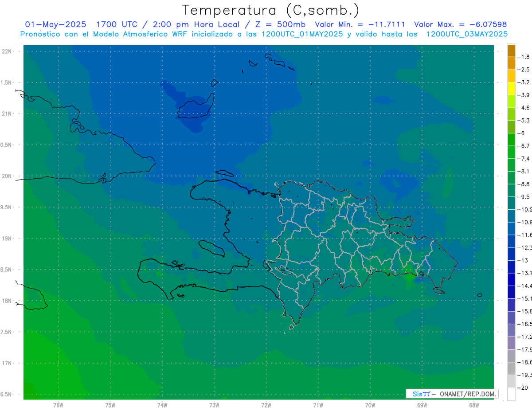This screenshot has width=532, height=411.
Task: Click the '1.5N' latitude label
Action: pos(7,82)
